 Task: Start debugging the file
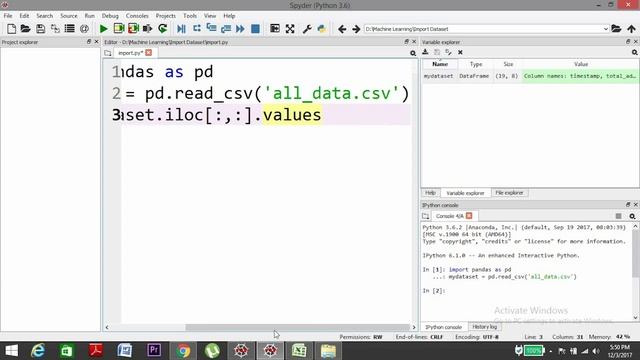(x=182, y=29)
